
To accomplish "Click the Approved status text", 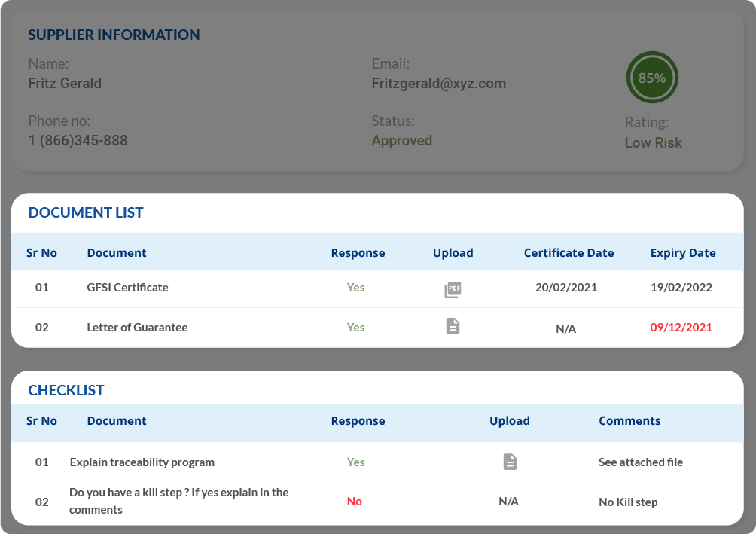I will 401,141.
